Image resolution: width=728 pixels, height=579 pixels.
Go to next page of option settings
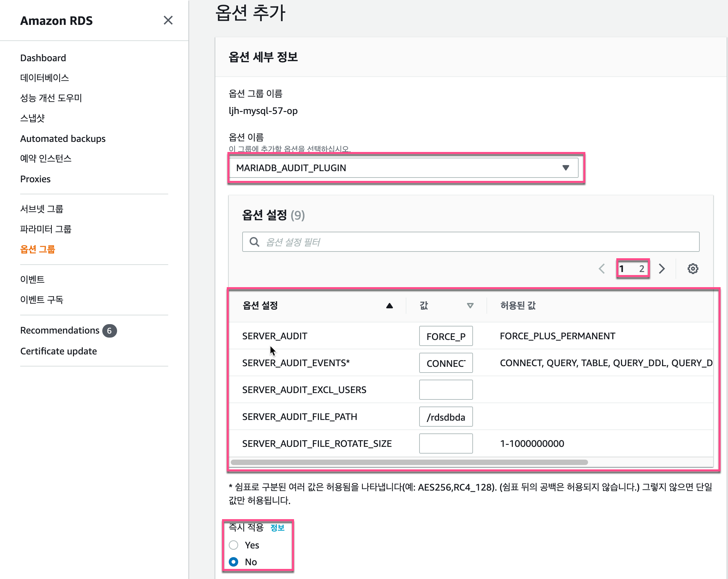tap(662, 269)
